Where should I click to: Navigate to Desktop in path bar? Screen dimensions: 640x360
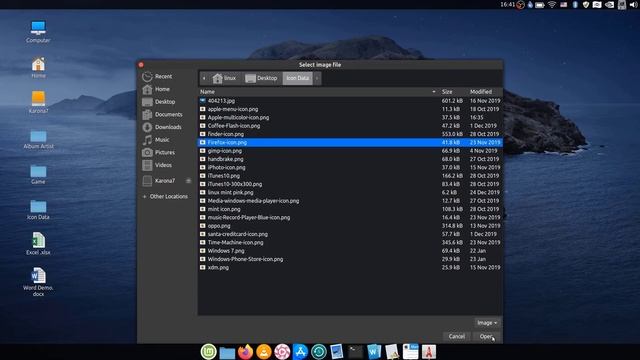(261, 78)
